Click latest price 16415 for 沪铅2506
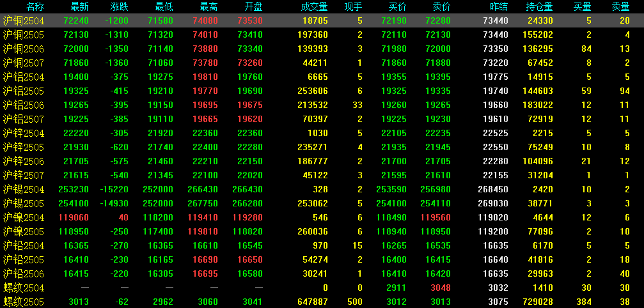Viewport: 644px width, 308px height. pyautogui.click(x=76, y=274)
